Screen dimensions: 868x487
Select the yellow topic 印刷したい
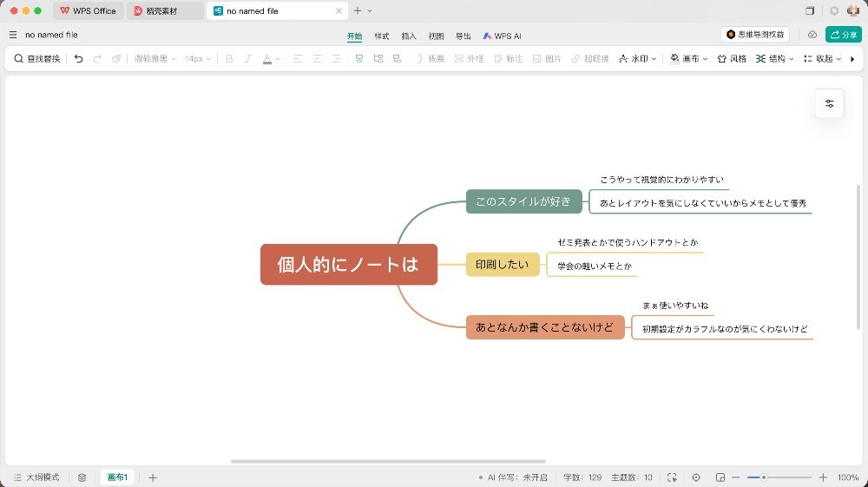[x=502, y=265]
